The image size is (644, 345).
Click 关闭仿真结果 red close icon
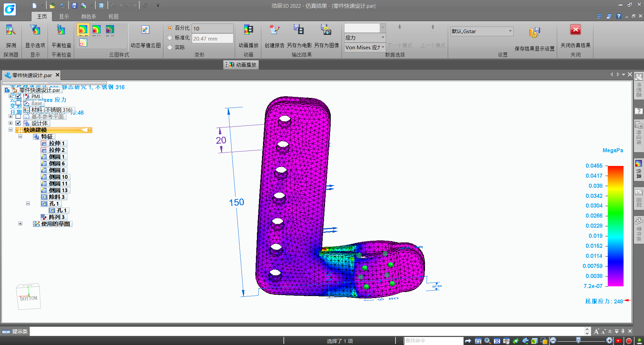tap(576, 30)
